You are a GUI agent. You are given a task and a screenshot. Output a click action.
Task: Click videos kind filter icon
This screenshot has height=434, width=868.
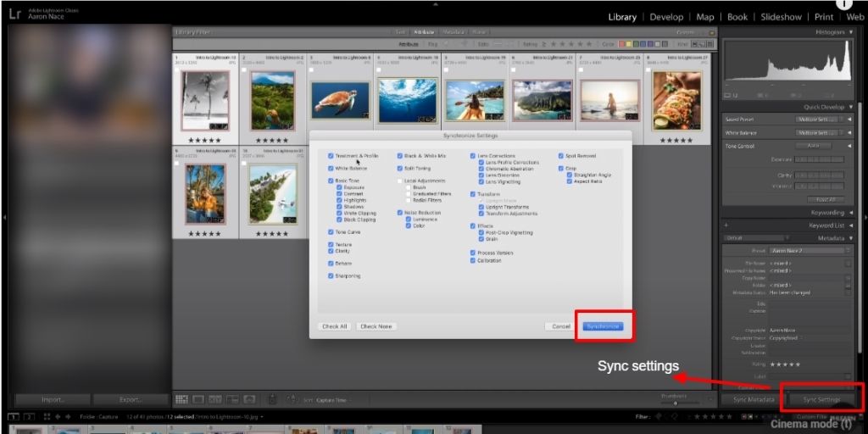pos(709,44)
